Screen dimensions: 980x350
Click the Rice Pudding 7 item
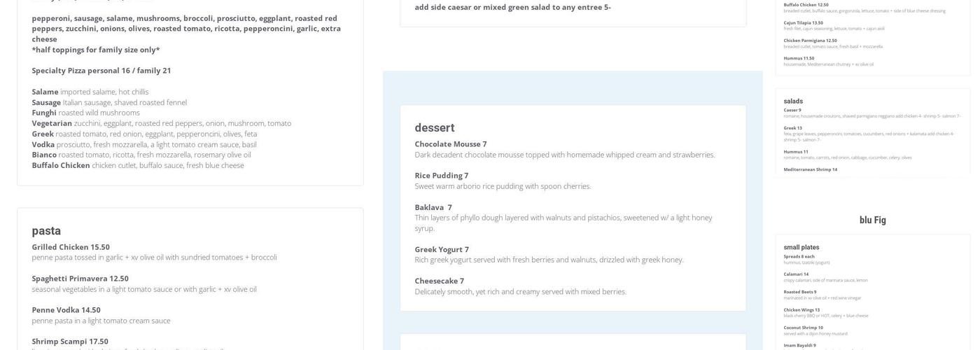click(x=441, y=176)
